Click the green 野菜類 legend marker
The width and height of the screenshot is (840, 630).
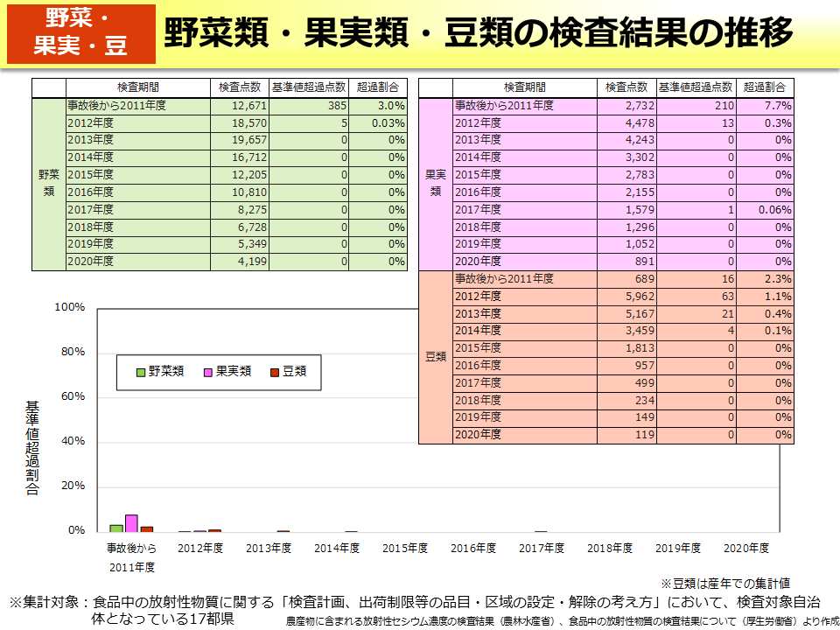(141, 372)
